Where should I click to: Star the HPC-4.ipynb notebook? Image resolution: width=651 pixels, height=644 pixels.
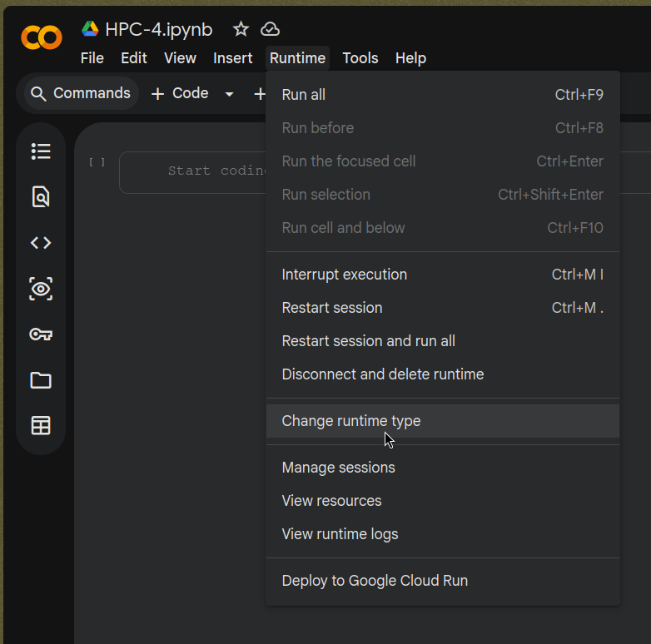(241, 29)
